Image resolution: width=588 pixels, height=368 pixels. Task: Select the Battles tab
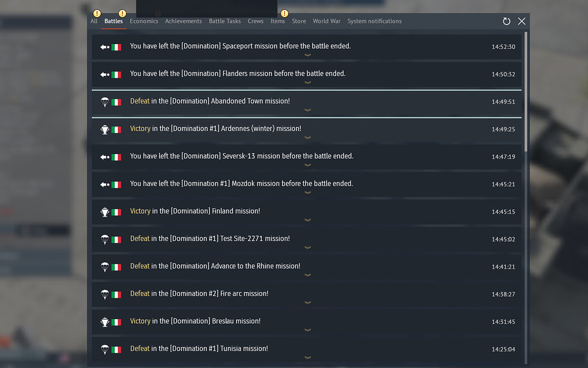[114, 21]
